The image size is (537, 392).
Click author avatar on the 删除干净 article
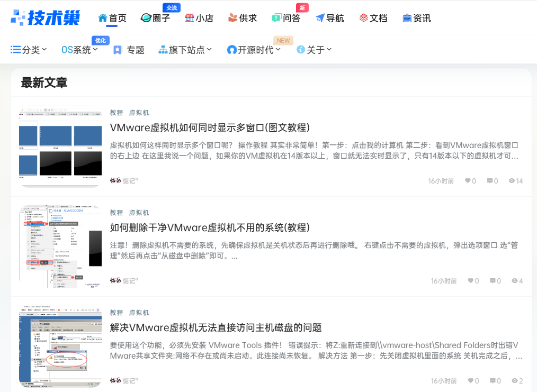click(115, 280)
